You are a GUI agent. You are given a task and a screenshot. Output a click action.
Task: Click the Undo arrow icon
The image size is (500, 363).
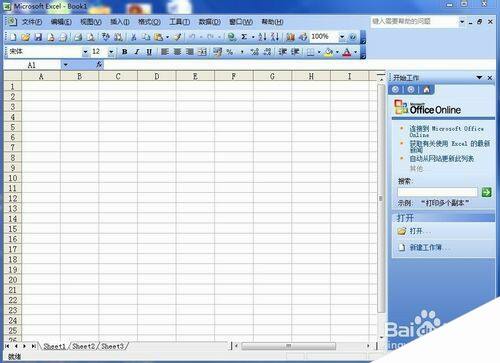(x=192, y=37)
